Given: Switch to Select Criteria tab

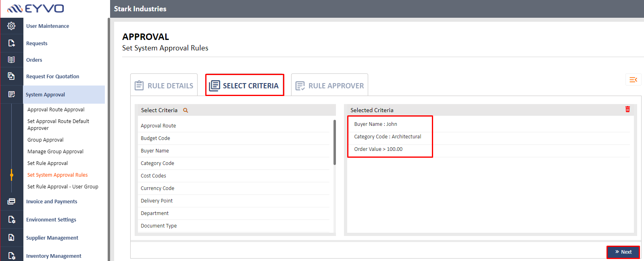Looking at the screenshot, I should [x=245, y=85].
